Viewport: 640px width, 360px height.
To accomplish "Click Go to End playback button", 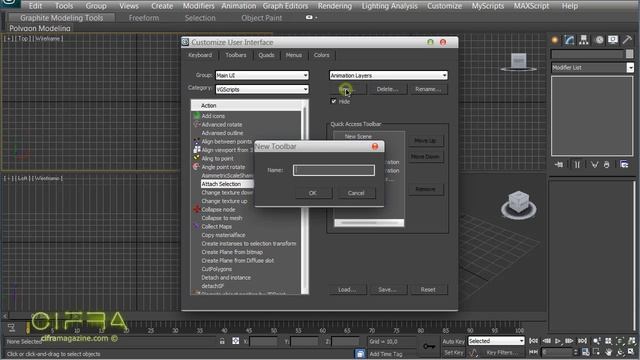I will 582,341.
